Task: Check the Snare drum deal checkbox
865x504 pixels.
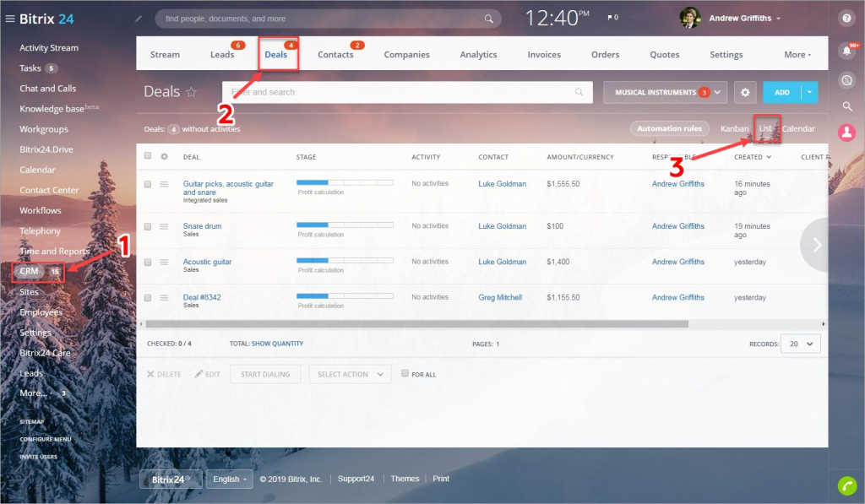Action: coord(147,226)
